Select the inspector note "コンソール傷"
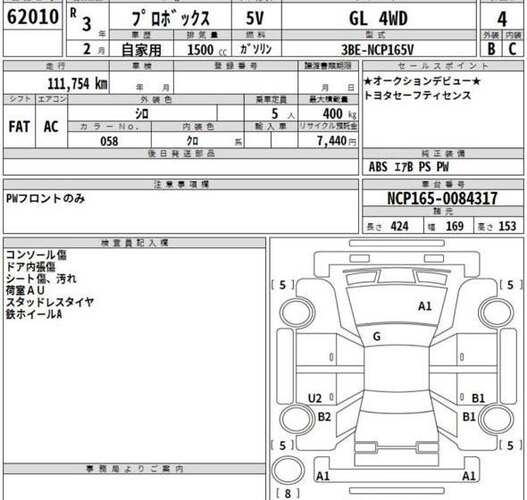 coord(36,255)
